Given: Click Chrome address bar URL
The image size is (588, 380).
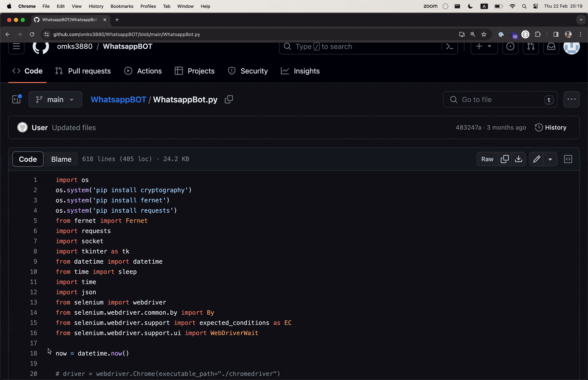Looking at the screenshot, I should [127, 34].
